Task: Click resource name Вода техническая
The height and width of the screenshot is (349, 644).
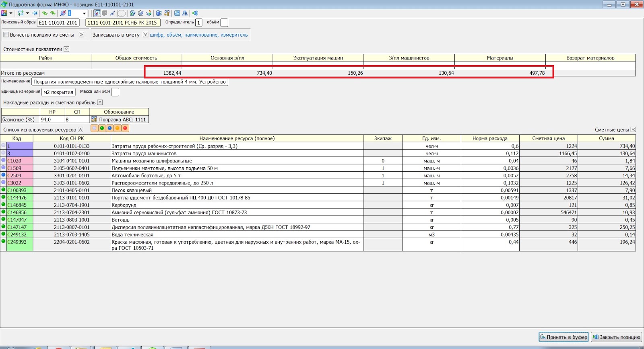Action: pos(132,235)
